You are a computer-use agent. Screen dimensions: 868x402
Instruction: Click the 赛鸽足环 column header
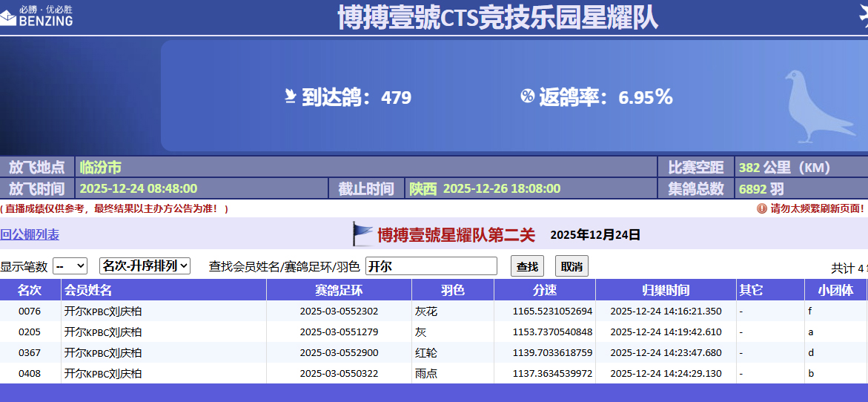tap(339, 290)
